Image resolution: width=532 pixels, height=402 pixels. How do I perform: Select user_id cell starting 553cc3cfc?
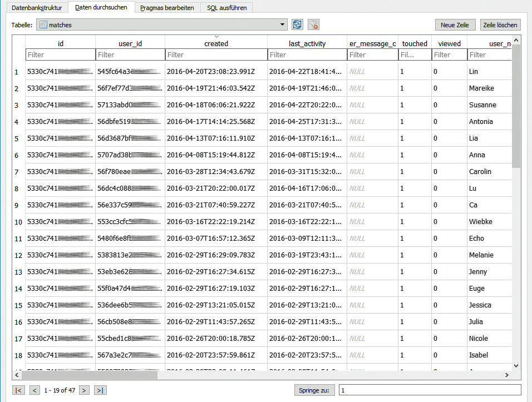130,222
